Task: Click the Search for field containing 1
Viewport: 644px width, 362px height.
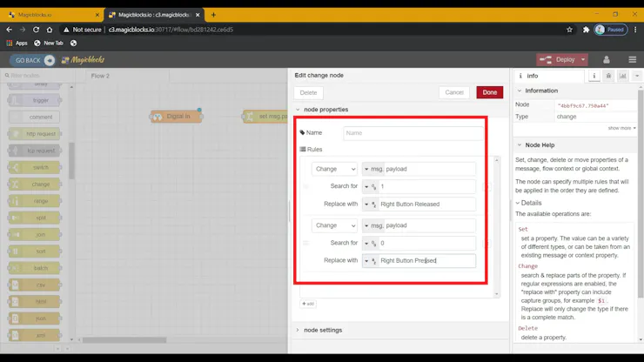Action: coord(426,186)
